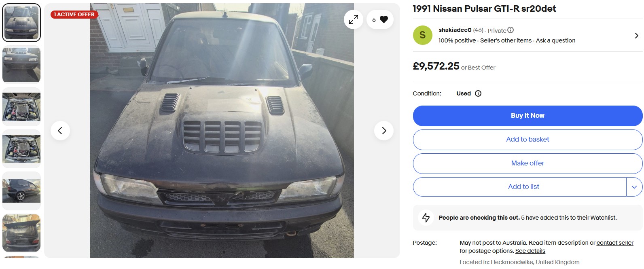Open Seller's other items link

[506, 40]
